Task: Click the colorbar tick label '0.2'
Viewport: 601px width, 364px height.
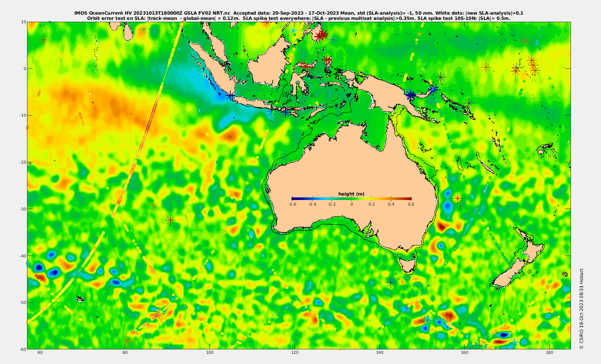Action: click(371, 204)
